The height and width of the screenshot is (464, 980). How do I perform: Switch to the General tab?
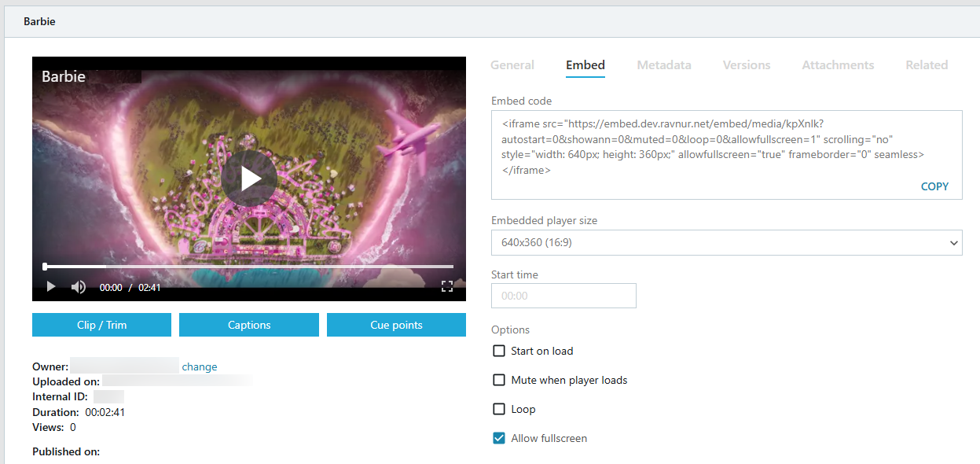coord(512,65)
